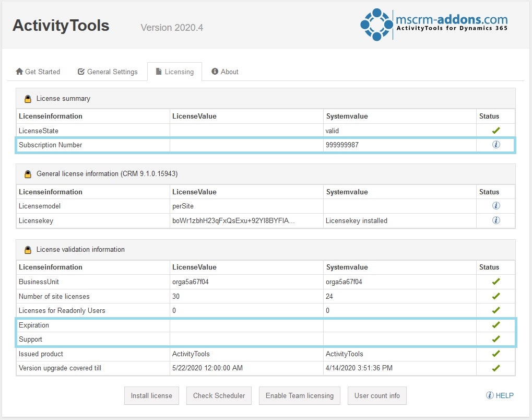
Task: Click the info icon beside Licensekey row
Action: (495, 220)
